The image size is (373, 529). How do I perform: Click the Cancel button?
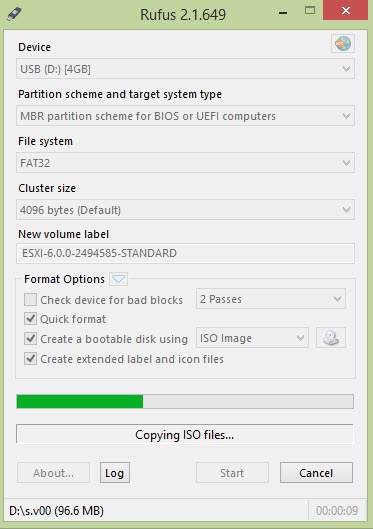[316, 473]
